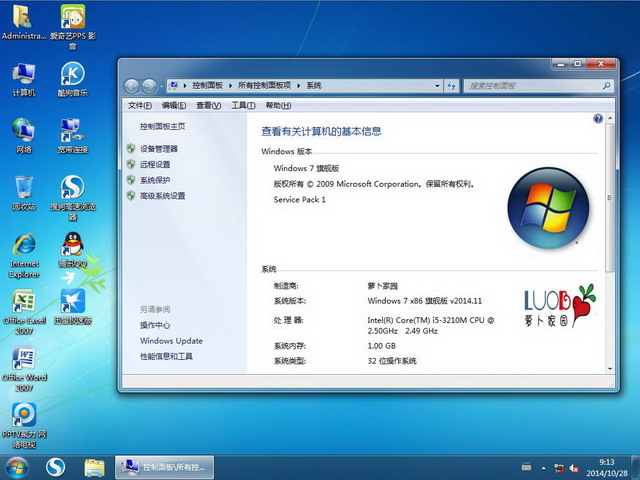Open Windows Explorer pinned on taskbar
The width and height of the screenshot is (640, 480).
pos(94,468)
